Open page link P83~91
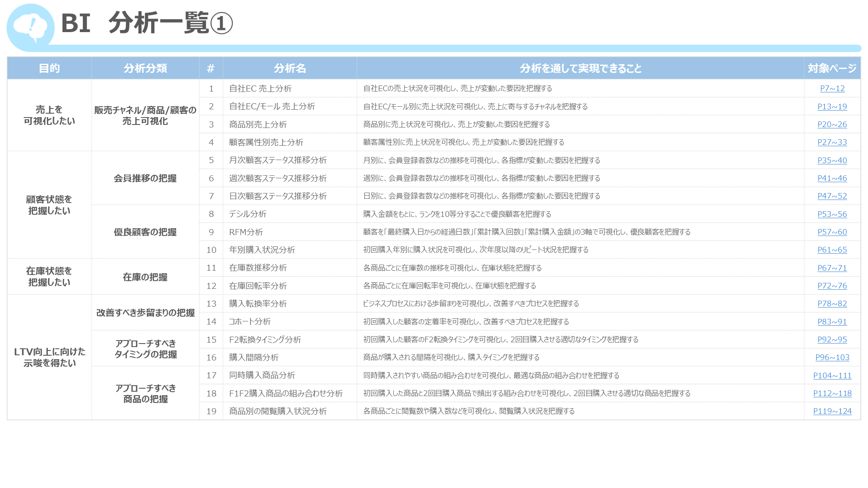 point(832,322)
